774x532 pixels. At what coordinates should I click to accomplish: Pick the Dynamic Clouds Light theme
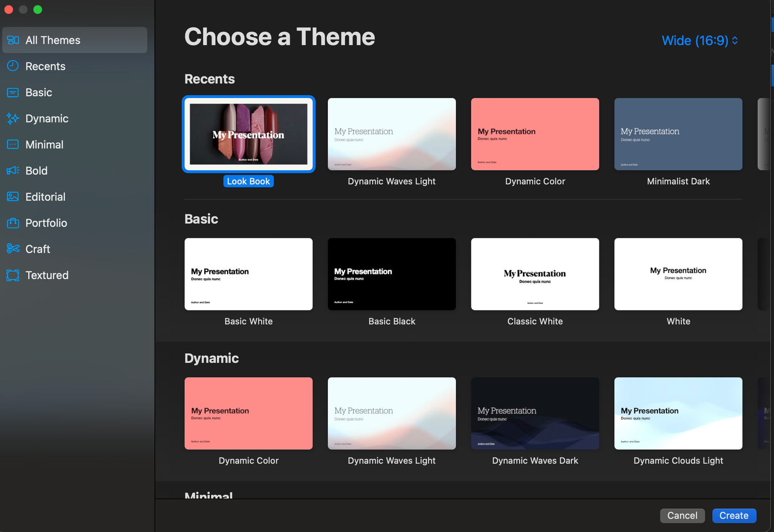(x=678, y=413)
